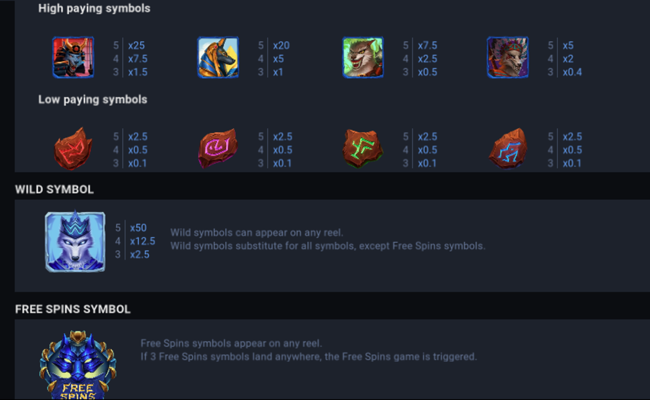Screen dimensions: 650x400
Task: Click the x20 payout value
Action: pos(282,45)
